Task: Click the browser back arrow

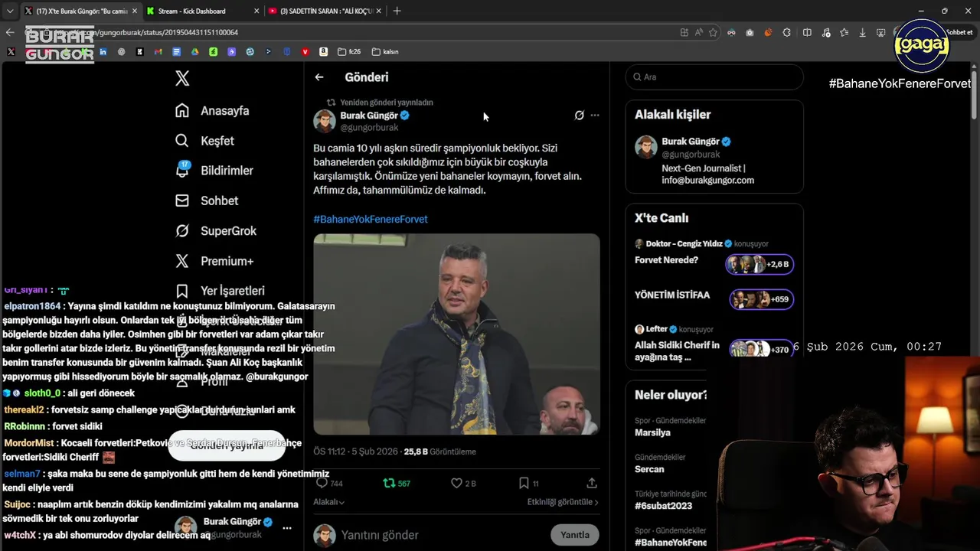Action: (10, 32)
